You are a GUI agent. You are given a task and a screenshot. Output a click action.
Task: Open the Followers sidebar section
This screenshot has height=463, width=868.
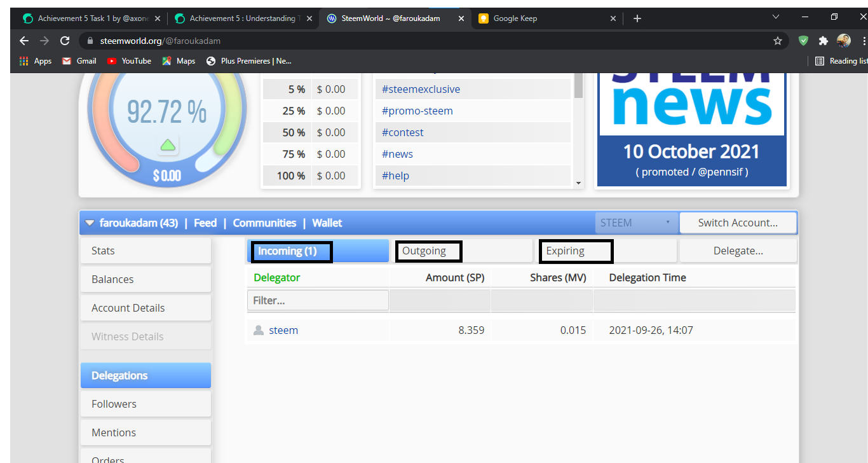pyautogui.click(x=146, y=404)
